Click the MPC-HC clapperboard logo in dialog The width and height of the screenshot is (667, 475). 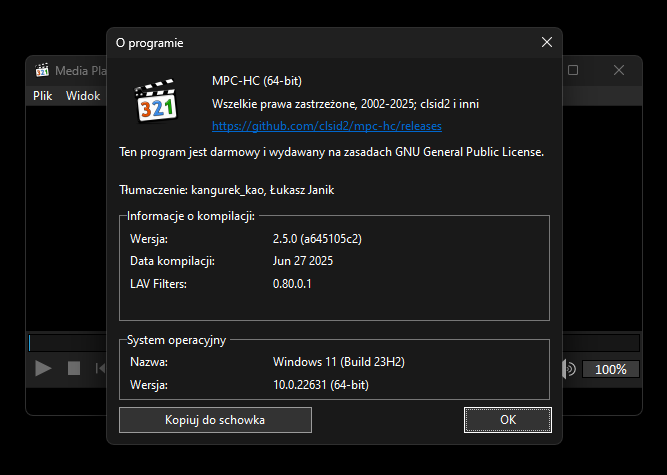click(x=156, y=100)
